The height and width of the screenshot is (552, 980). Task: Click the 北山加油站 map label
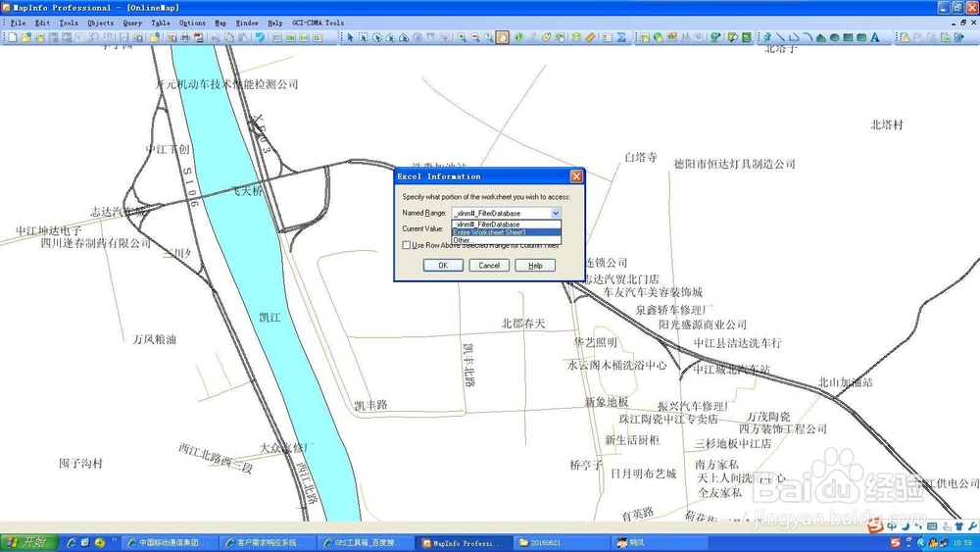click(x=845, y=382)
